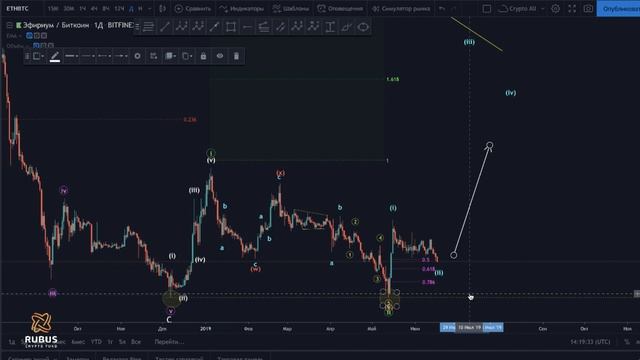Open the Сравнить compare menu
The height and width of the screenshot is (360, 640).
pyautogui.click(x=193, y=9)
